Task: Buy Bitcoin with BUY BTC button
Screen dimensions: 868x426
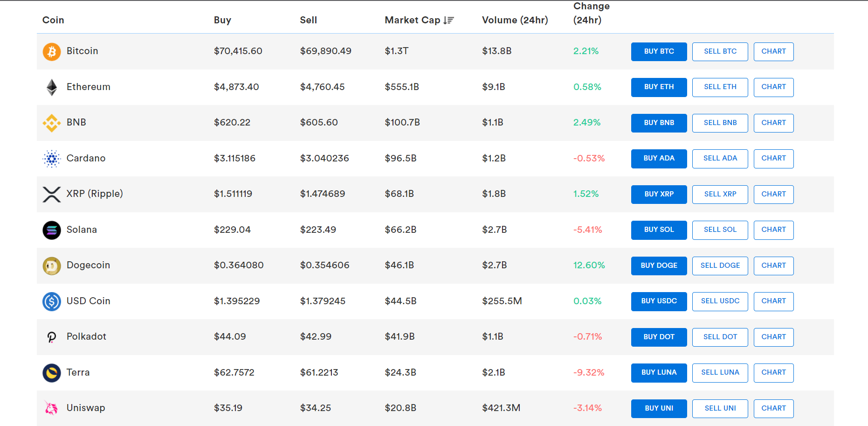Action: pyautogui.click(x=659, y=52)
